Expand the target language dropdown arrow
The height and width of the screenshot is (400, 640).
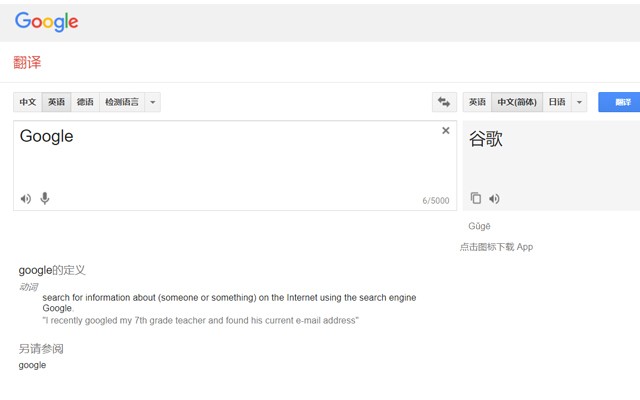(x=580, y=102)
